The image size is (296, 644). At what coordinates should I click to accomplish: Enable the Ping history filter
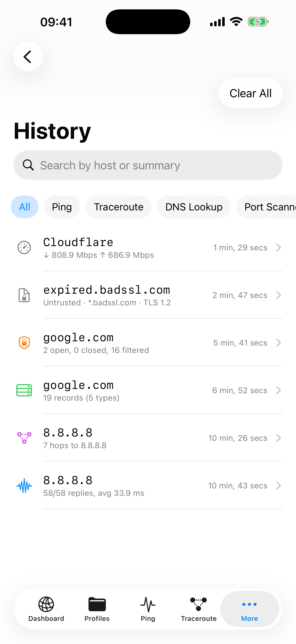pos(62,207)
